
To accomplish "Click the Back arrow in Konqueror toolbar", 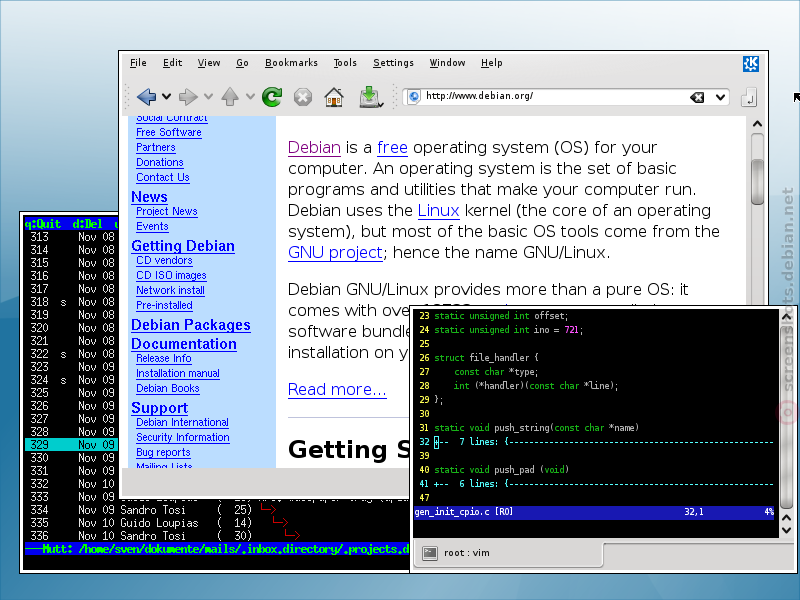I will 146,96.
